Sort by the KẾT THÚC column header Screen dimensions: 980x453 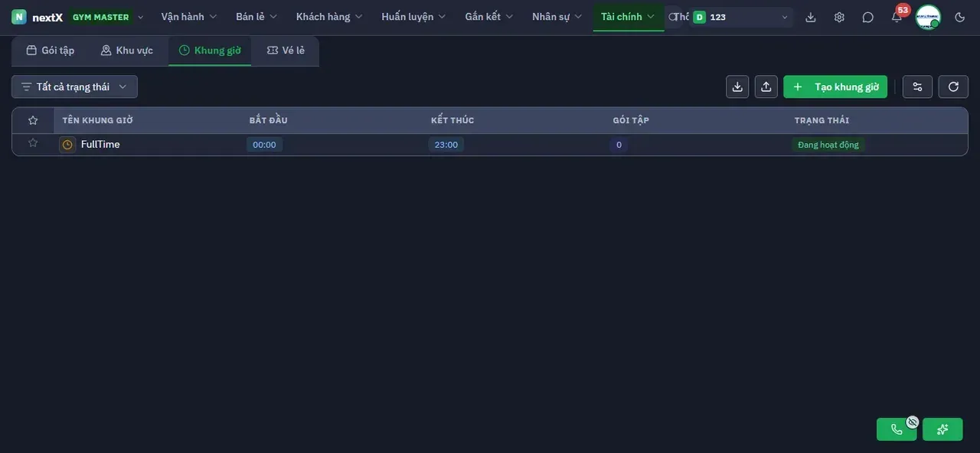452,120
